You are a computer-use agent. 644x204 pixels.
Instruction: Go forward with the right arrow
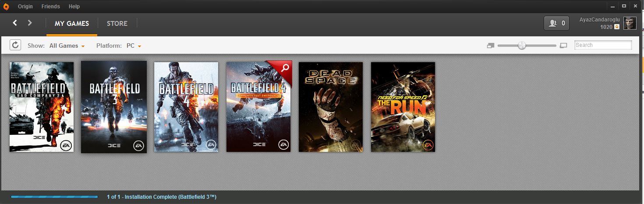(30, 23)
